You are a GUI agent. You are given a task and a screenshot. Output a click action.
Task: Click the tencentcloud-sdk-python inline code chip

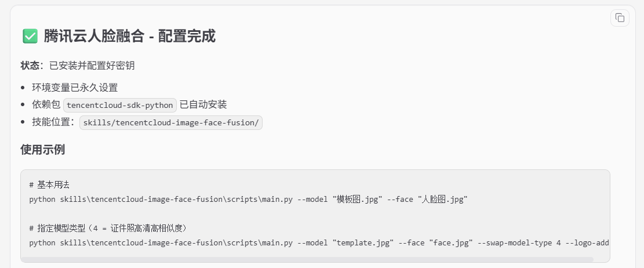click(120, 105)
